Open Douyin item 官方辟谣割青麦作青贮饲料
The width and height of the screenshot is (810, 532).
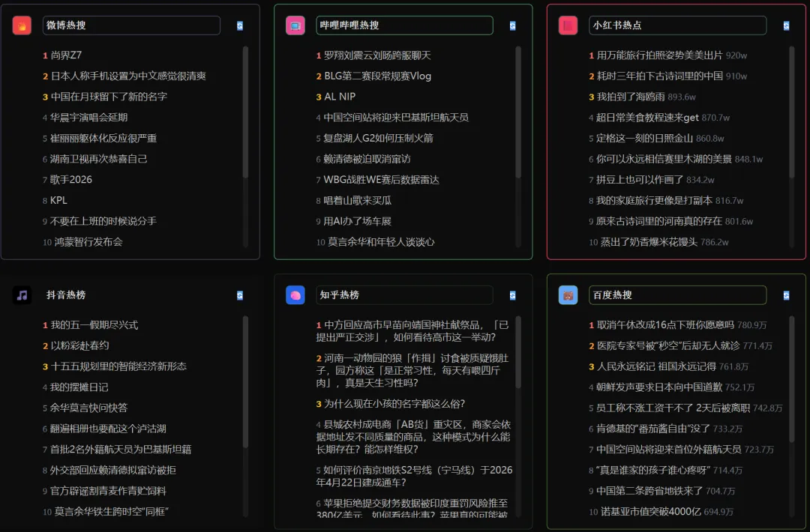(108, 491)
